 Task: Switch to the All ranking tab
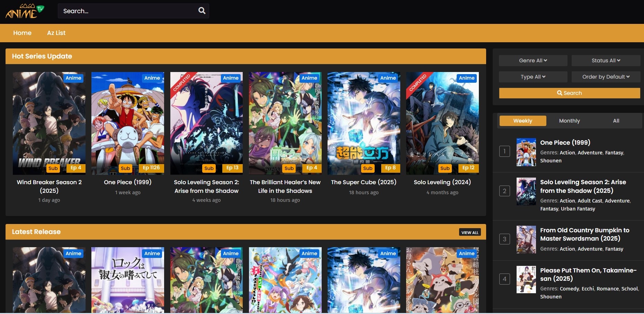[616, 121]
